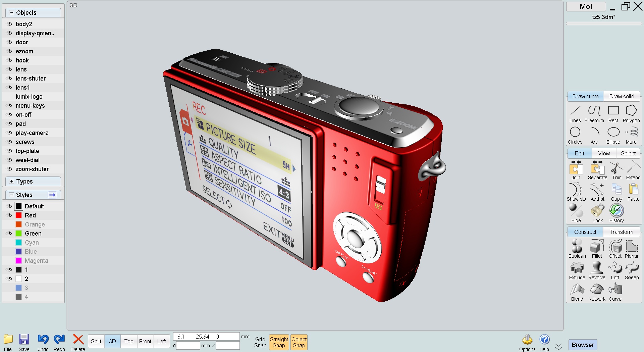The image size is (644, 352).
Task: Switch viewport to Top view
Action: click(129, 341)
